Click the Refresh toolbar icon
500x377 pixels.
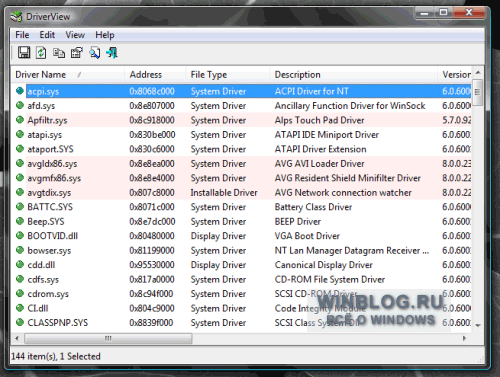pyautogui.click(x=41, y=53)
